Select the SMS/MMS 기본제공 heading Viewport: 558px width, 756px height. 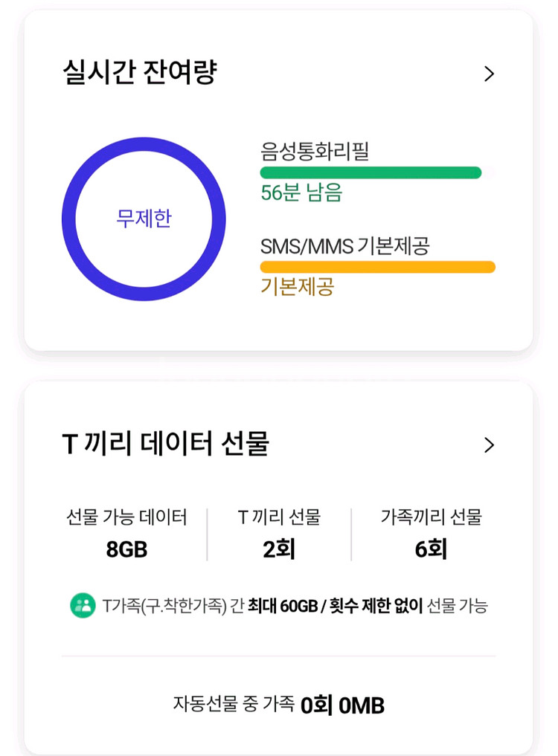click(344, 246)
